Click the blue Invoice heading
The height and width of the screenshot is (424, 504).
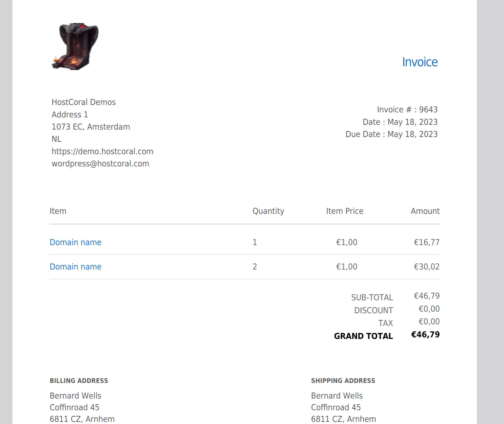(x=420, y=62)
